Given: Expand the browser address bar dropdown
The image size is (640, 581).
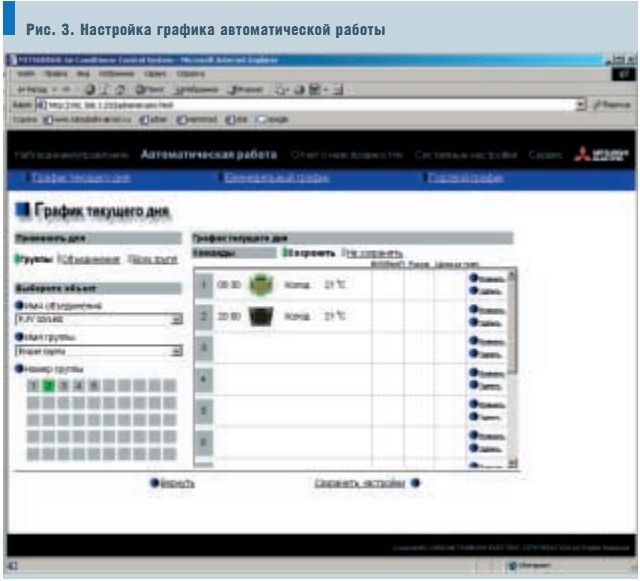Looking at the screenshot, I should point(580,104).
